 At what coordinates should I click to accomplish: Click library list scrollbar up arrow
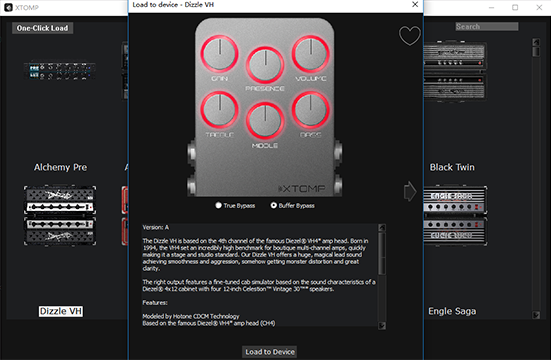tap(536, 42)
